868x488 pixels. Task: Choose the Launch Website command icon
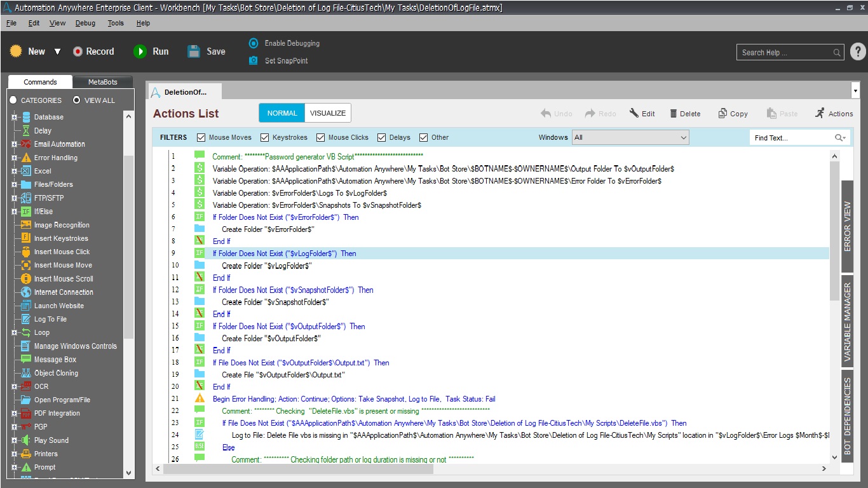coord(26,306)
